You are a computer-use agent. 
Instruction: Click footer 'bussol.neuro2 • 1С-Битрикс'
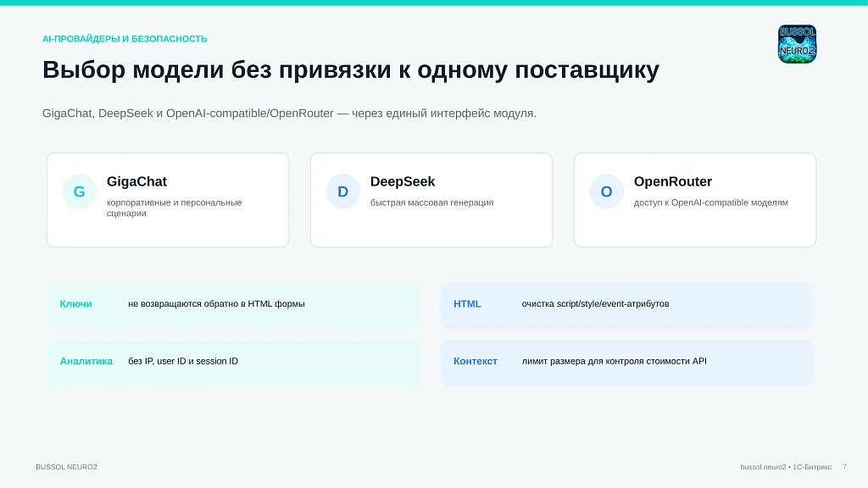tap(786, 467)
